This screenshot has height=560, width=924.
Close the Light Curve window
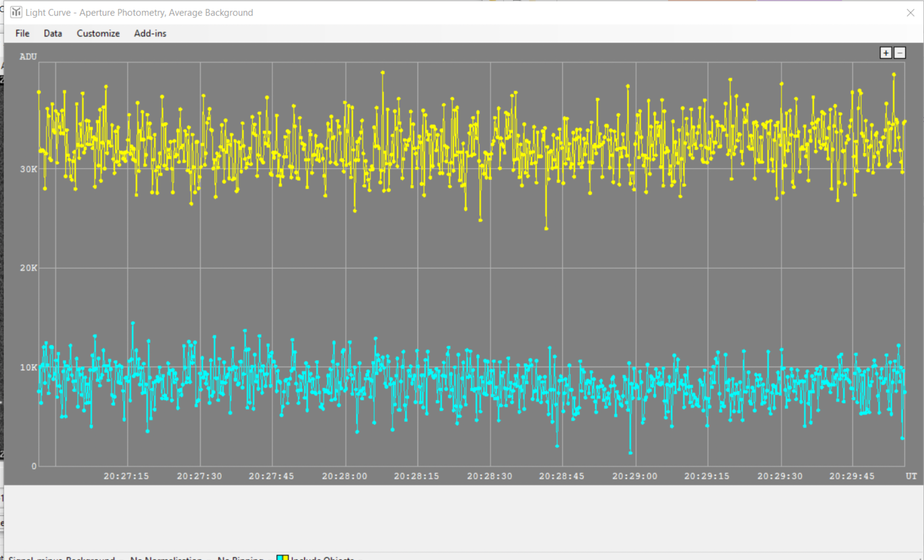tap(910, 13)
